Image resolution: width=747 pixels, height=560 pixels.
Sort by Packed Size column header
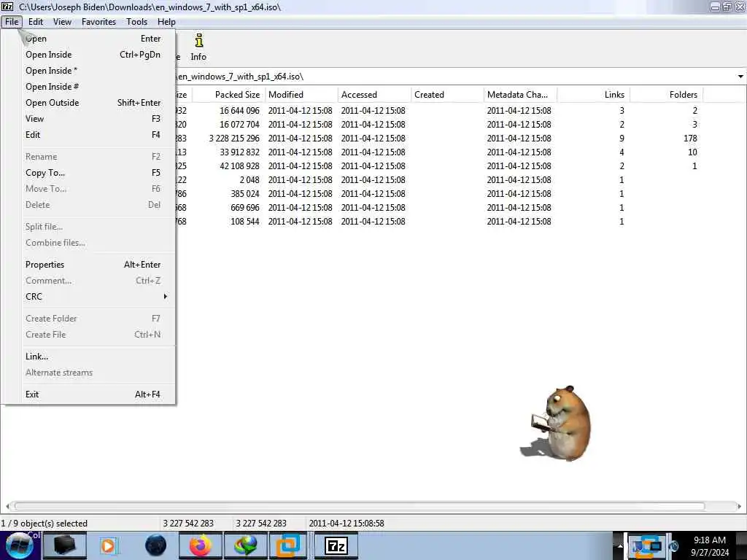coord(228,95)
